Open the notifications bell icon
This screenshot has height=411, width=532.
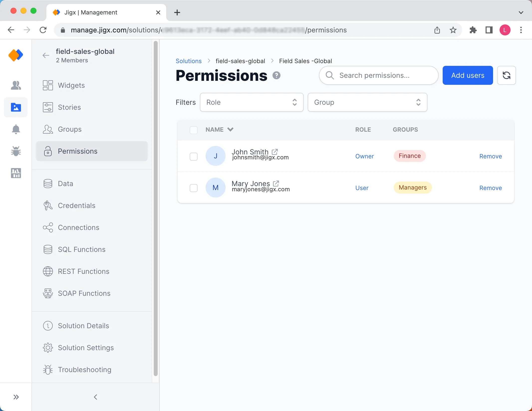[x=16, y=129]
